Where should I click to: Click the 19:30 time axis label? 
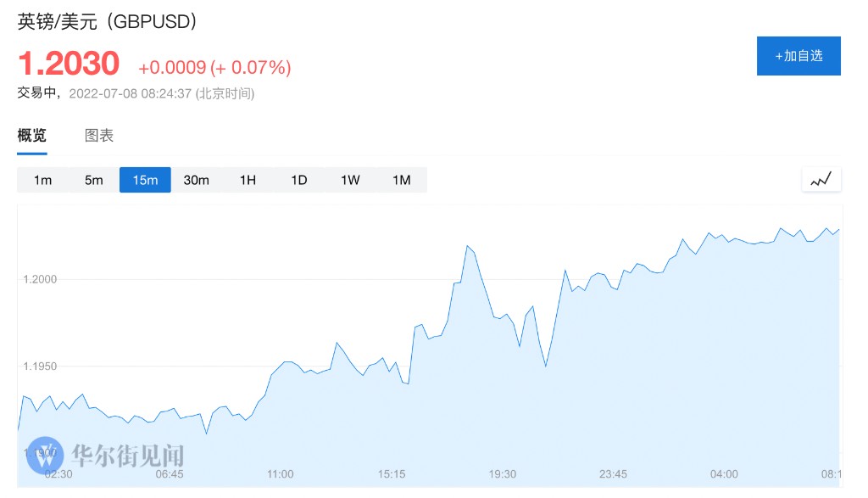pos(503,474)
